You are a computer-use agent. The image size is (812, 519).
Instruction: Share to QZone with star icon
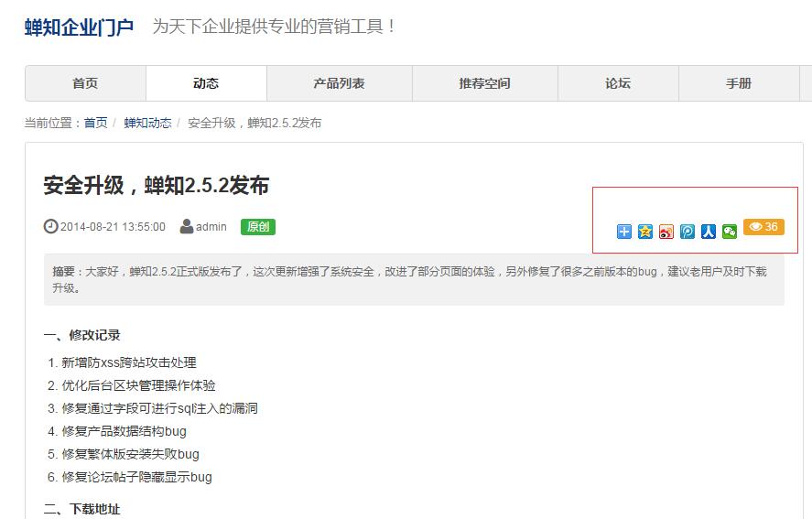(x=645, y=232)
